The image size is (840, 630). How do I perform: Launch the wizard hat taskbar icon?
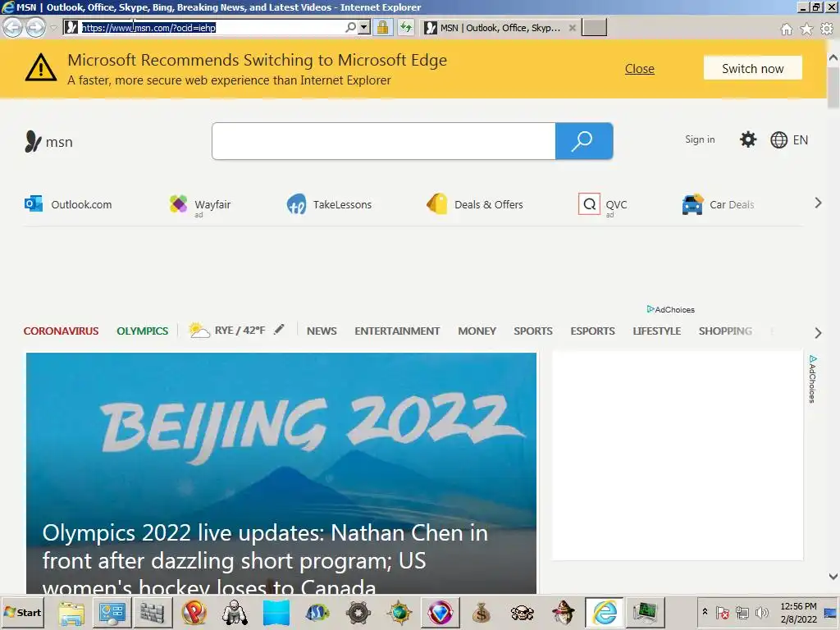[563, 612]
